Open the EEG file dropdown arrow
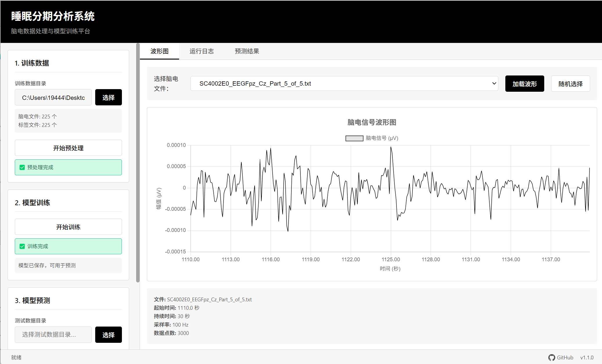Viewport: 602px width, 364px height. pos(494,84)
